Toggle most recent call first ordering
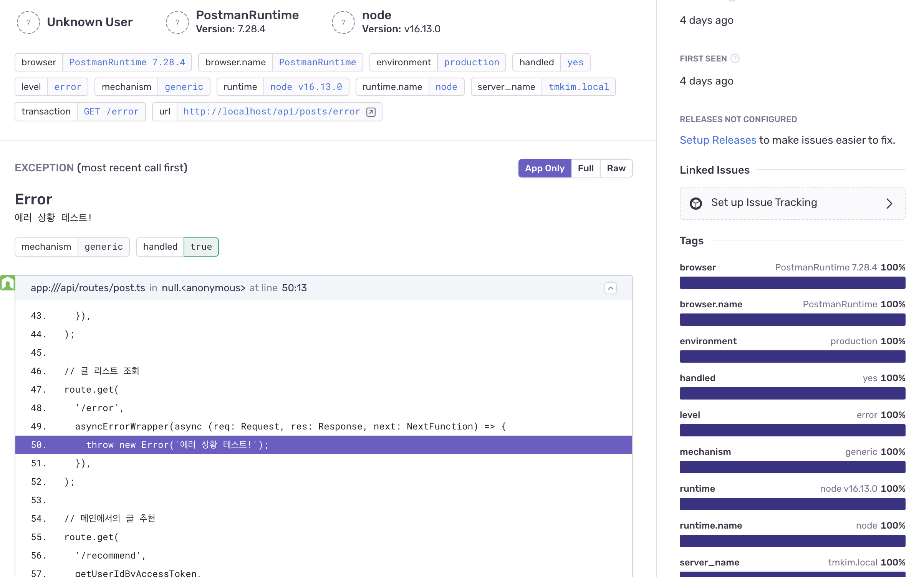Viewport: 924px width, 577px height. point(132,168)
